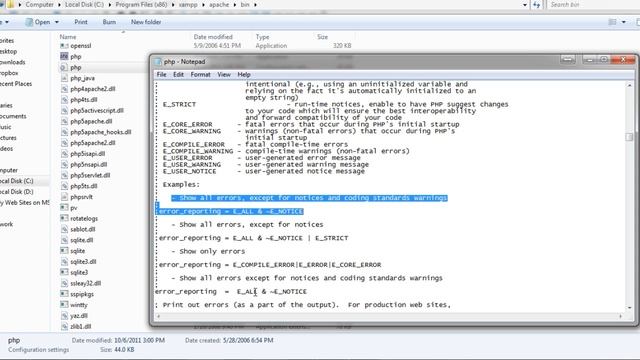
Task: Select sspipkgs application icon
Action: pyautogui.click(x=64, y=294)
